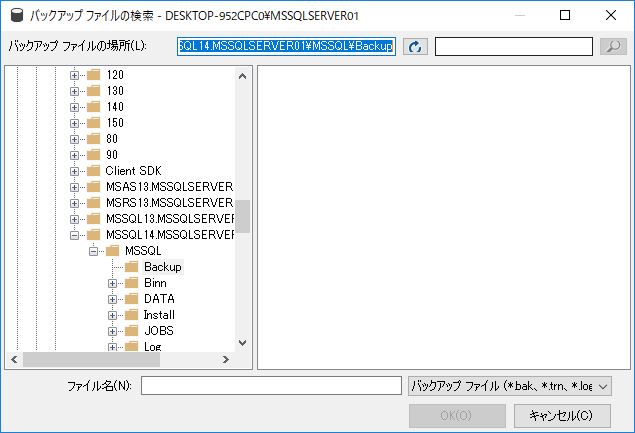Click the Client SDK folder icon
The image size is (635, 433).
[x=94, y=171]
